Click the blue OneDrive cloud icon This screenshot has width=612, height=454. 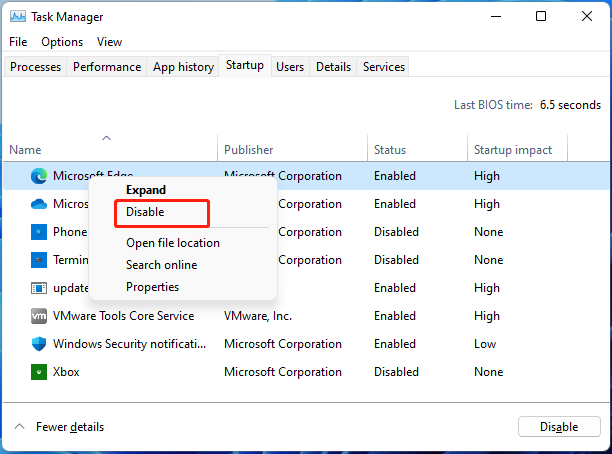(x=39, y=204)
